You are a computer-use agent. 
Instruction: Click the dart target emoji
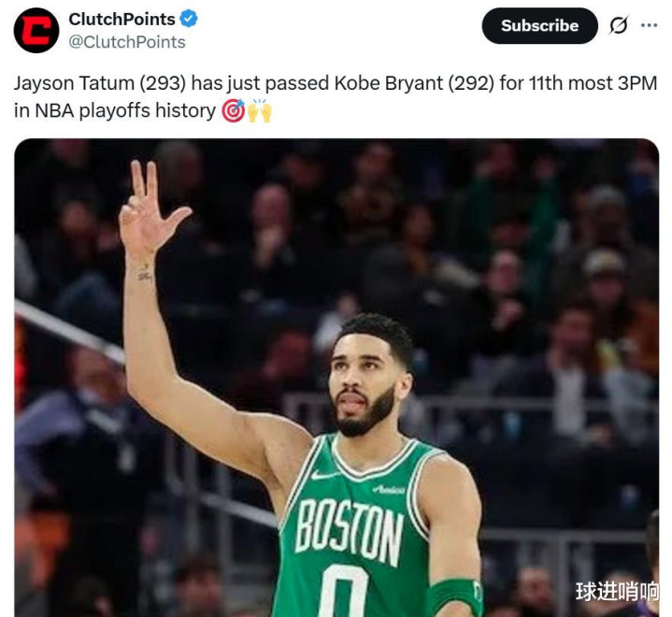(233, 110)
